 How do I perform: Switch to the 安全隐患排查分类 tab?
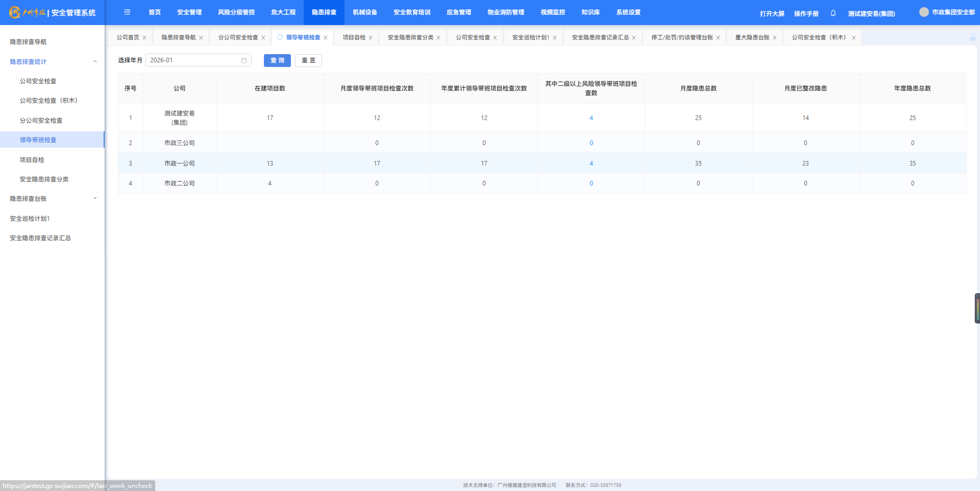(x=410, y=38)
